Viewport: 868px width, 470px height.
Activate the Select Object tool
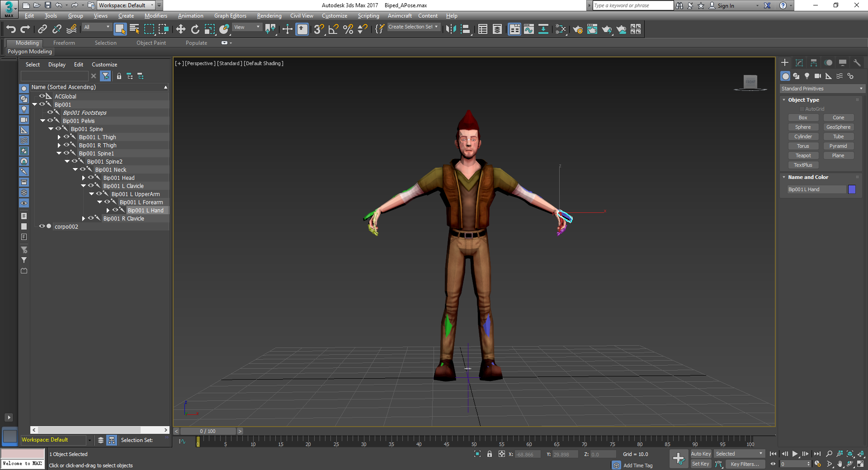(120, 29)
